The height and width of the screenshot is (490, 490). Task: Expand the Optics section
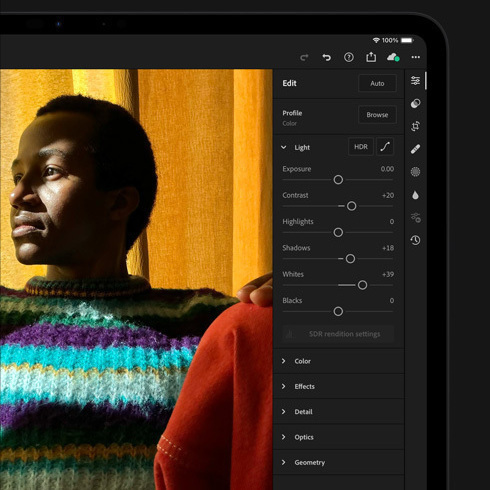tap(339, 437)
